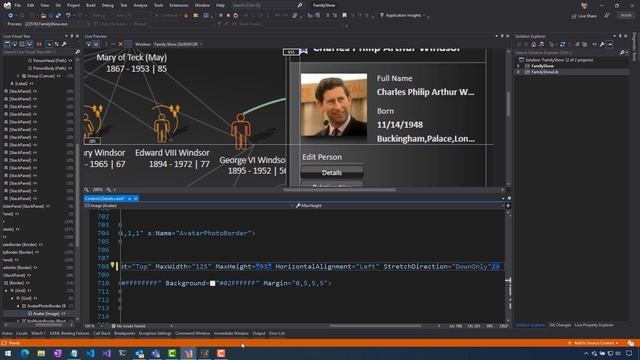Click the Live Share button
This screenshot has height=360, width=640.
(x=584, y=16)
